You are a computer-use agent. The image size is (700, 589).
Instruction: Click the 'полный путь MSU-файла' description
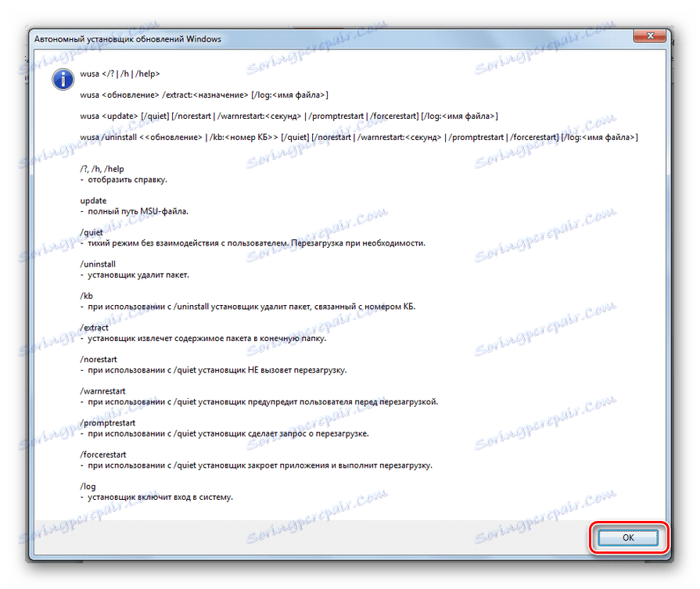point(135,211)
